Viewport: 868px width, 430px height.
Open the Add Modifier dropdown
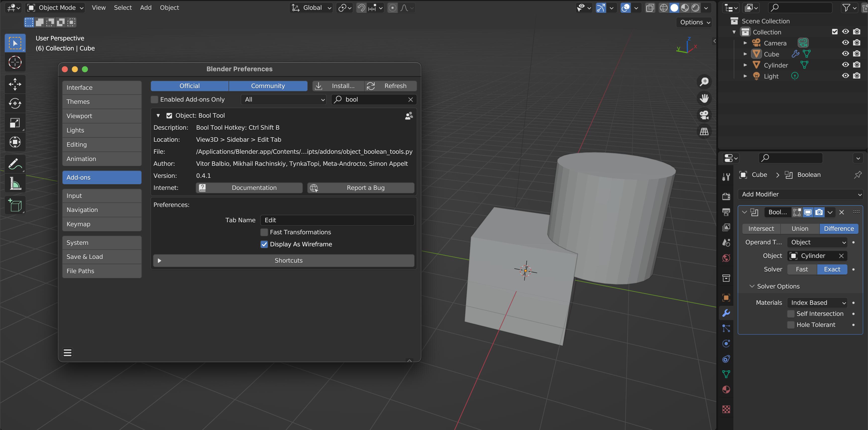[x=801, y=194]
